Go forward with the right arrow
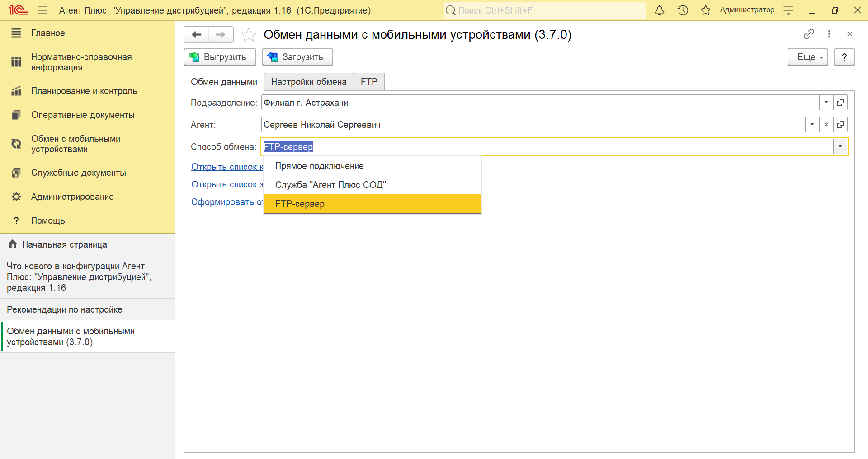Image resolution: width=868 pixels, height=459 pixels. (221, 34)
